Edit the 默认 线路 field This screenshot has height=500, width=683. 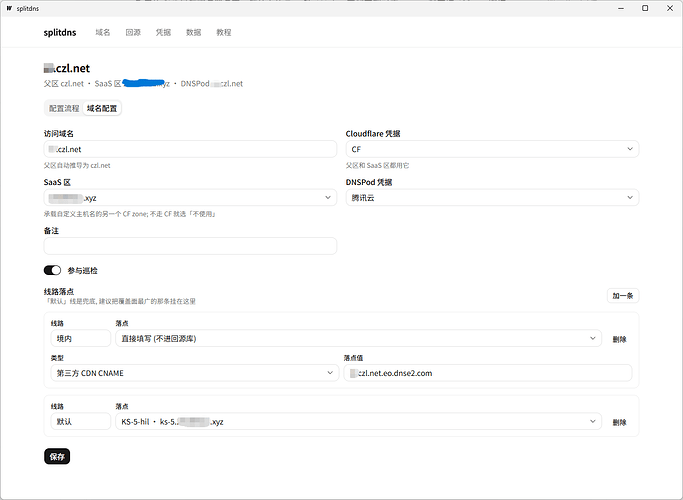tap(81, 422)
